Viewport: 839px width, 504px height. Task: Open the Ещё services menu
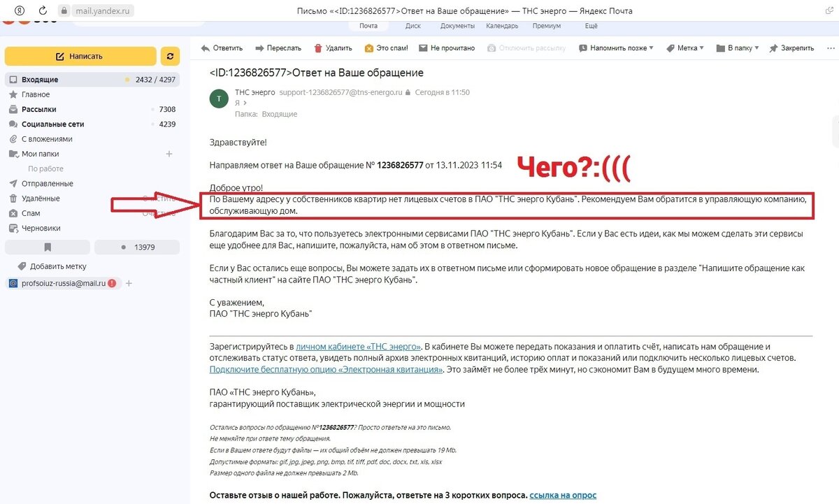click(x=591, y=26)
